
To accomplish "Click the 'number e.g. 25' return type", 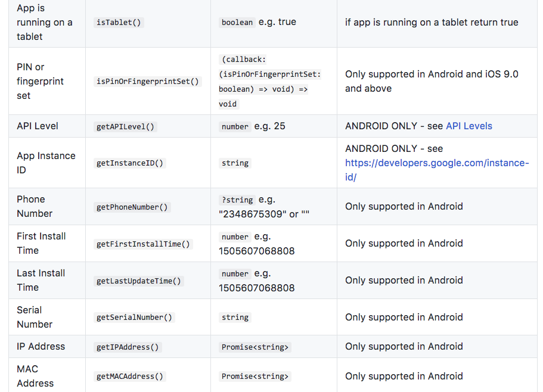I will [x=252, y=126].
